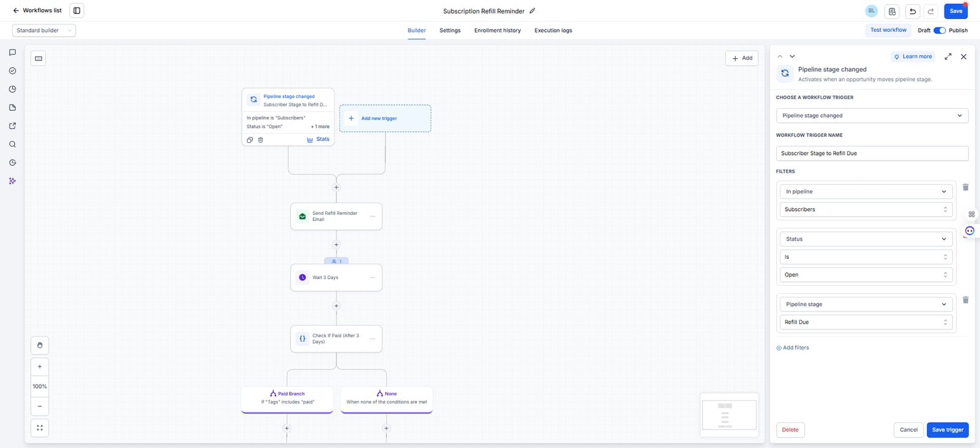The image size is (980, 448).
Task: Select the hand pan tool
Action: [40, 345]
